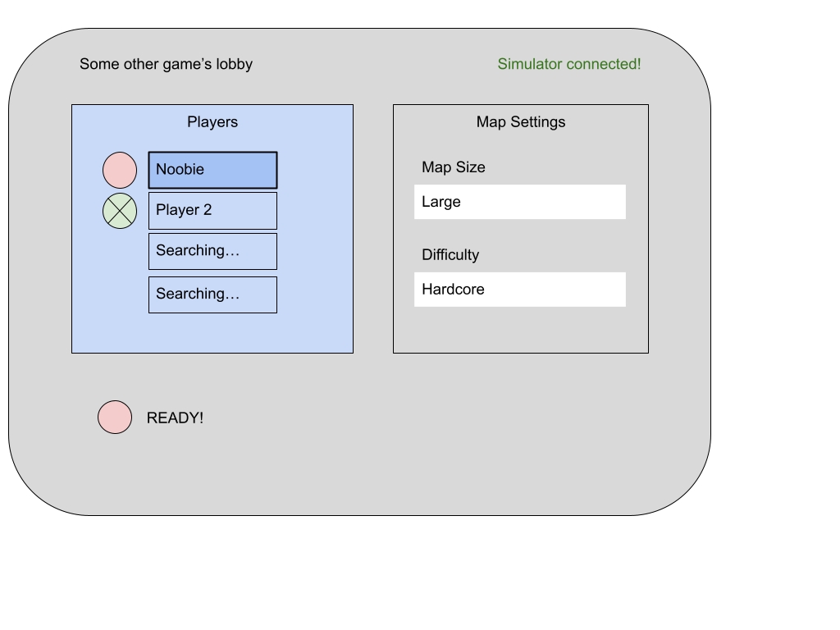Click the Map Settings panel heading

(521, 122)
